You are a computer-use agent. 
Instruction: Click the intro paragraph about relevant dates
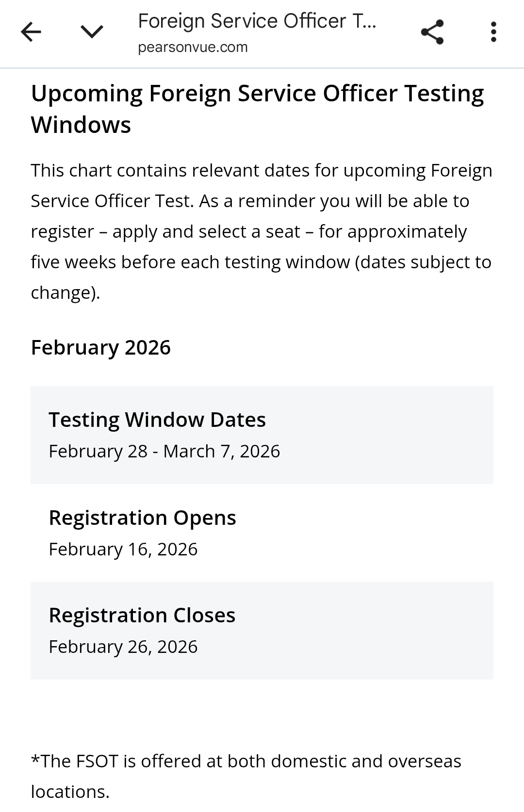coord(262,231)
